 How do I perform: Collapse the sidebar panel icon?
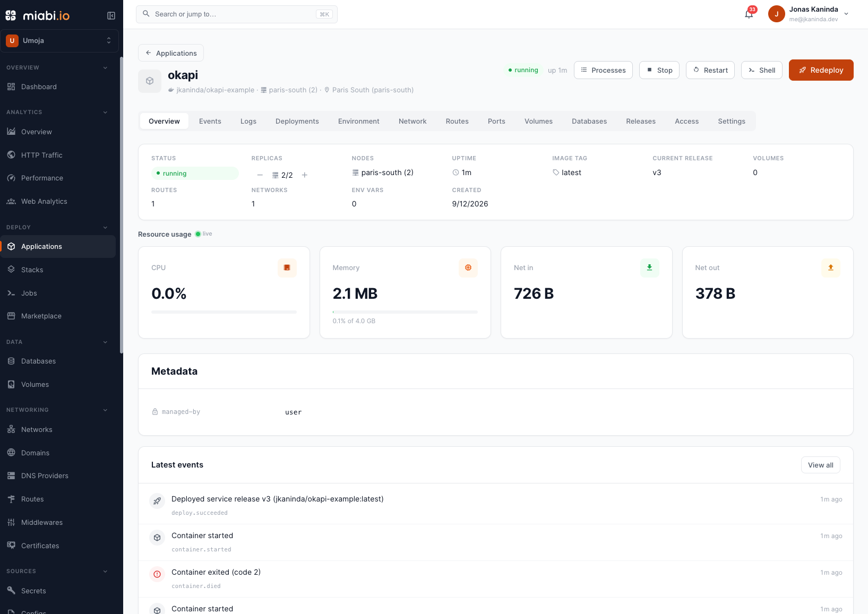click(x=111, y=15)
